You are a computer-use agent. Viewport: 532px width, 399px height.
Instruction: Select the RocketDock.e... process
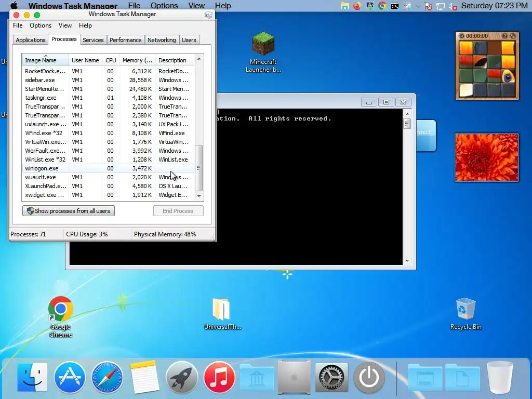point(108,71)
